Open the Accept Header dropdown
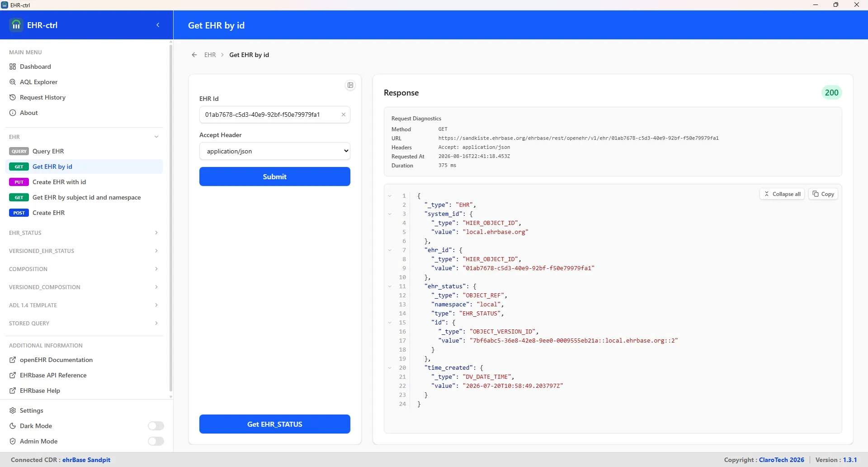The image size is (868, 467). (275, 151)
